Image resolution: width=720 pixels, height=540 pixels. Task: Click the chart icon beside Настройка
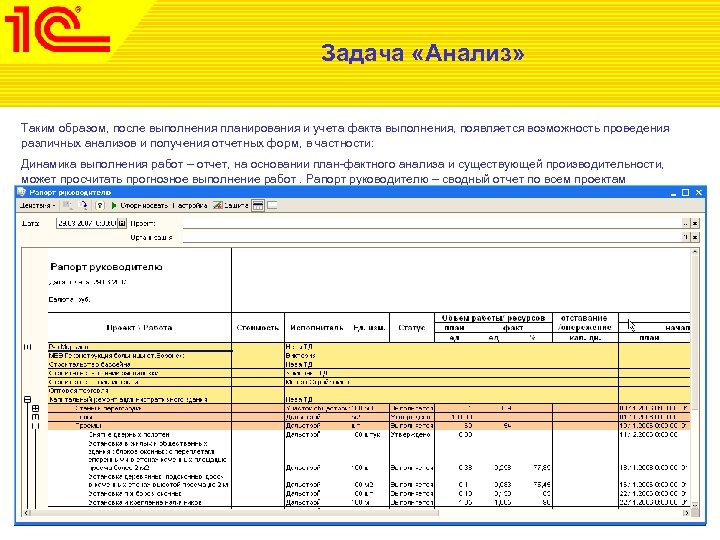[x=218, y=206]
